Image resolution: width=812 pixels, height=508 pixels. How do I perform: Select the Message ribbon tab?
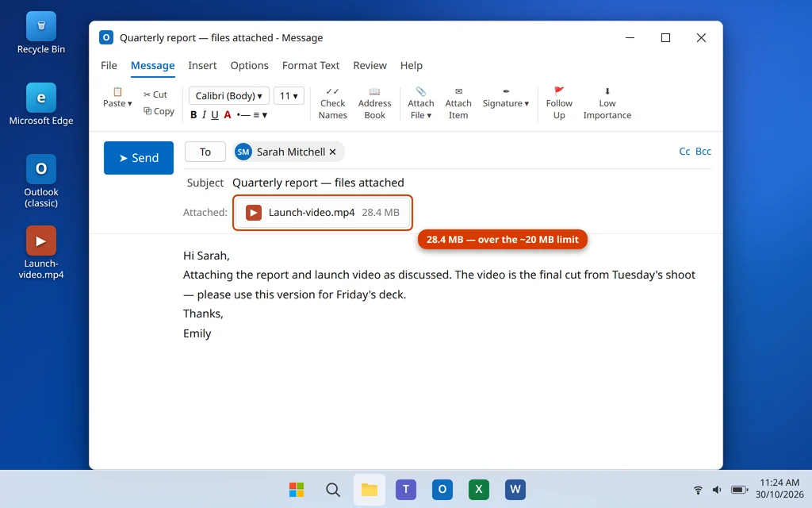point(153,65)
